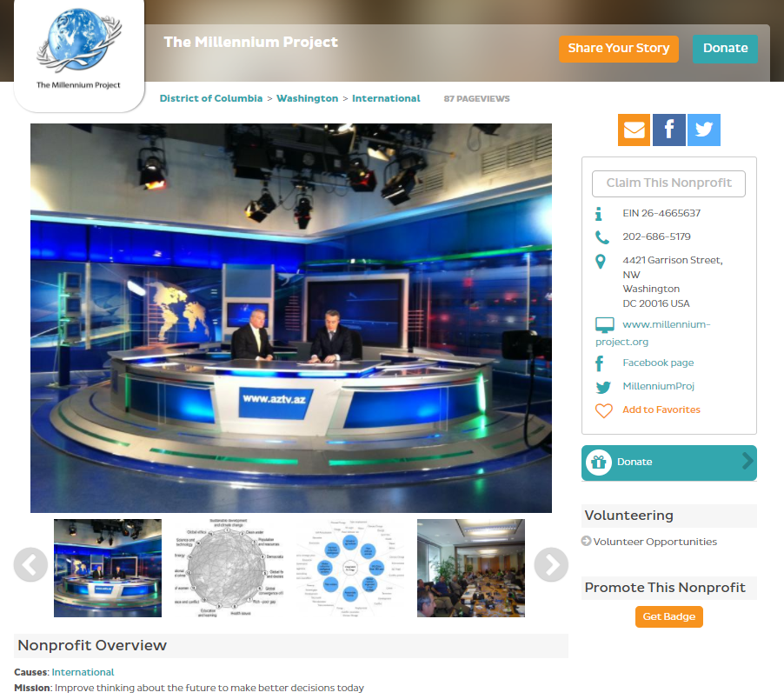
Task: Expand the sidebar Donate chevron arrow
Action: coord(747,462)
